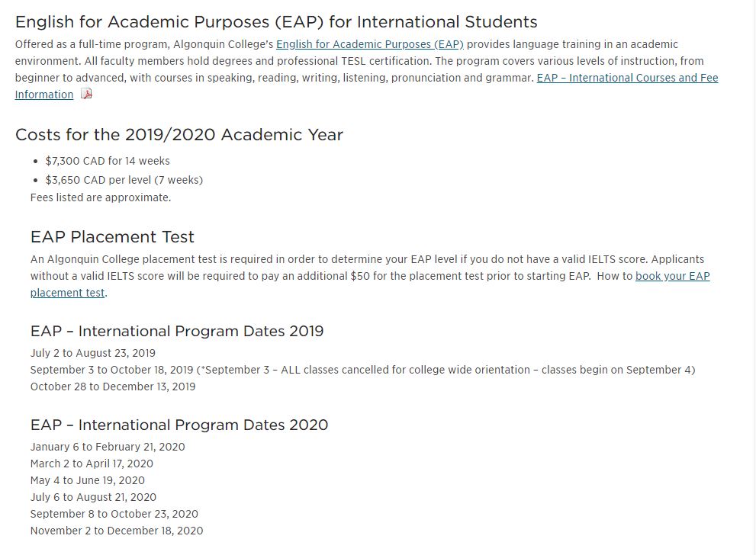Open the English for Academic Purposes (EAP) link
The height and width of the screenshot is (555, 756).
tap(369, 44)
